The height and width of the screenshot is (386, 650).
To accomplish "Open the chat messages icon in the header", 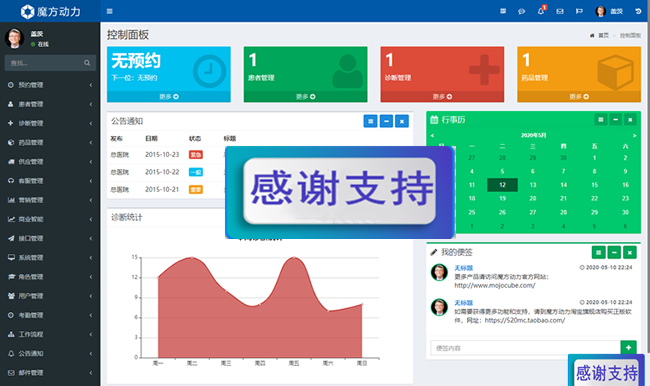I will (x=521, y=11).
